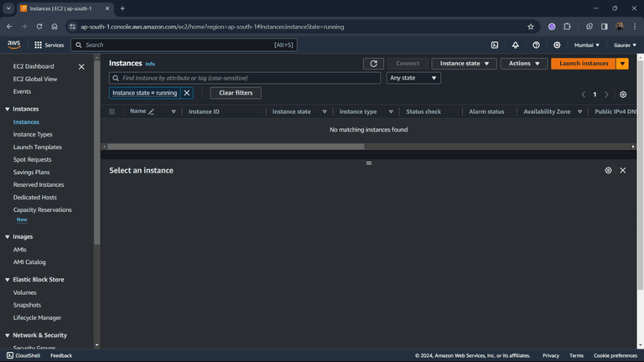Screen dimensions: 644x362
Task: Close the Select an instance panel
Action: pos(623,170)
